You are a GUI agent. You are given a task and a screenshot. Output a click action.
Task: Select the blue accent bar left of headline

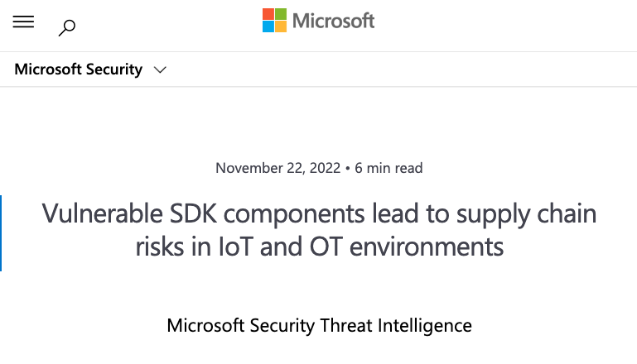pyautogui.click(x=1, y=232)
